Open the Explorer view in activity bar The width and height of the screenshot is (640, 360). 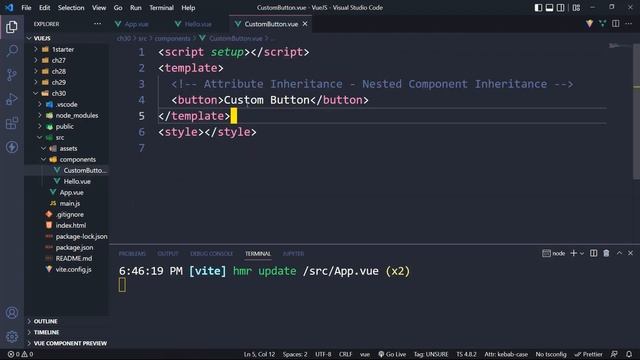[12, 27]
